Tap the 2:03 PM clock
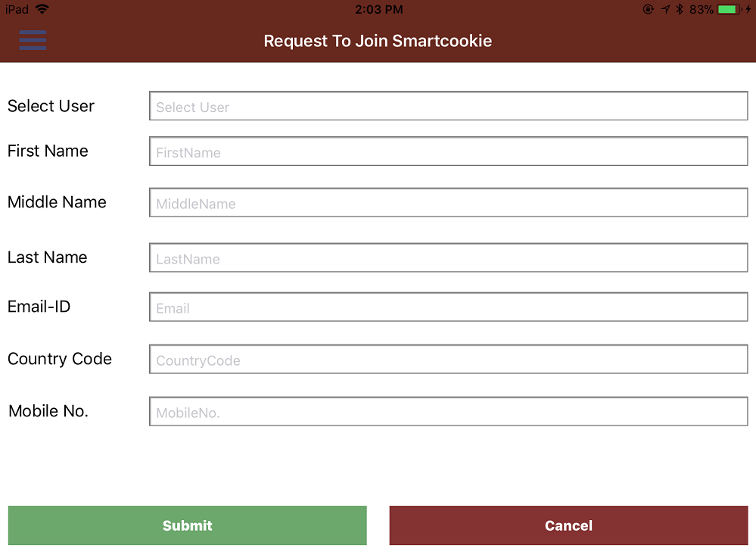This screenshot has height=558, width=756. click(x=378, y=9)
